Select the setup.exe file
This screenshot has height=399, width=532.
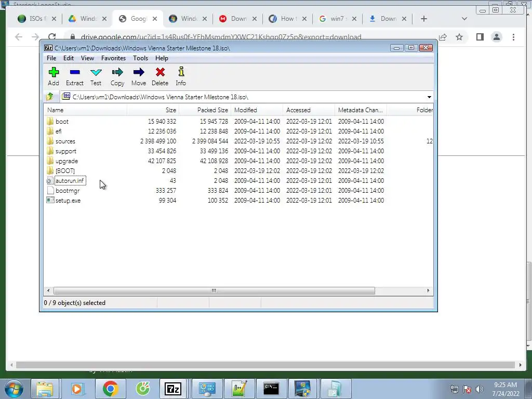[68, 201]
